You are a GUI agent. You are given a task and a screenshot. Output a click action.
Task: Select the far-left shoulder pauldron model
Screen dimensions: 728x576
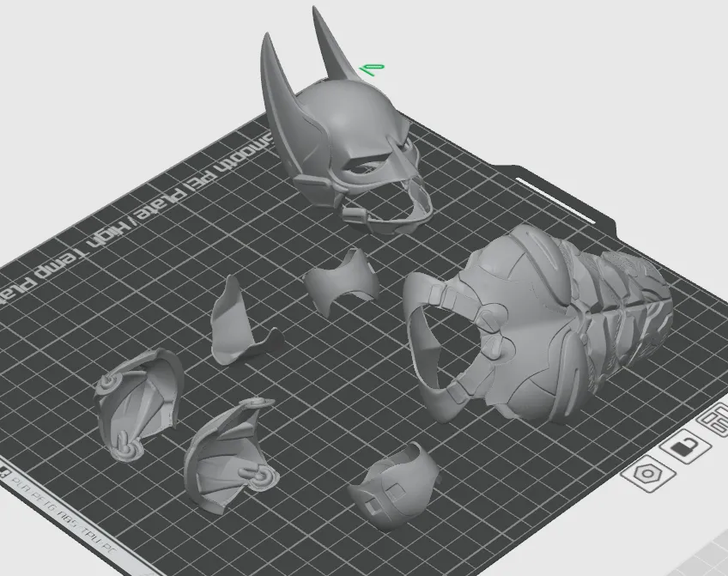click(x=138, y=404)
